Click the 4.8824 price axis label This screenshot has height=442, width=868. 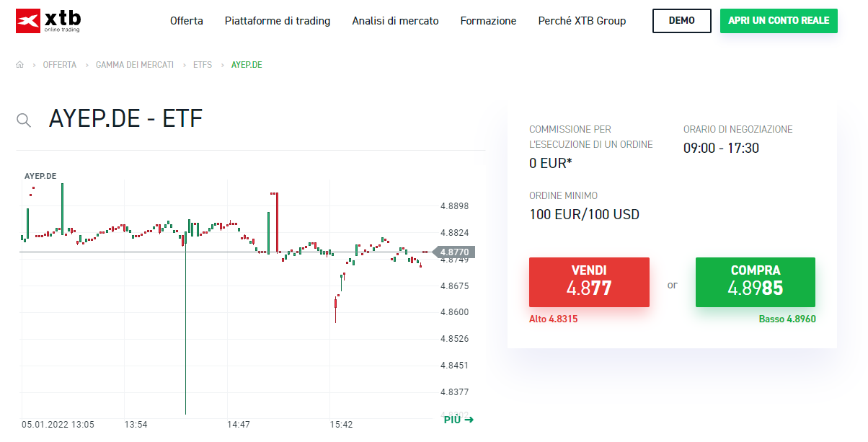[454, 233]
